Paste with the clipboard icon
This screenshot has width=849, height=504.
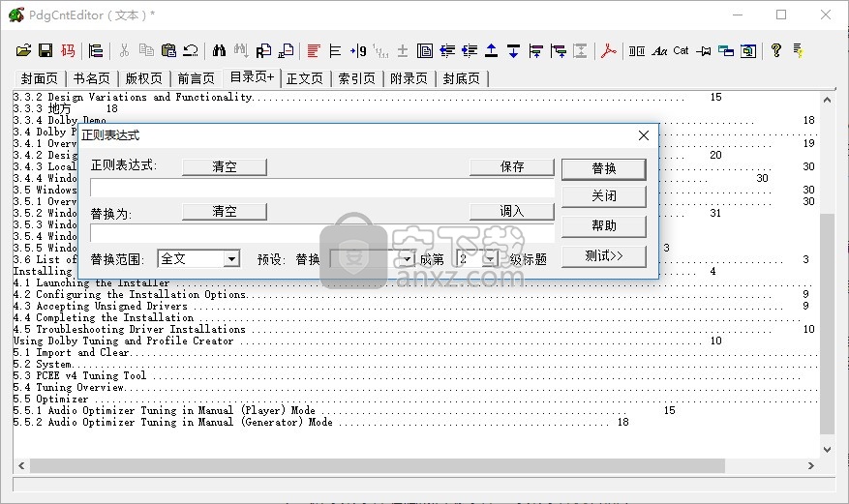168,51
